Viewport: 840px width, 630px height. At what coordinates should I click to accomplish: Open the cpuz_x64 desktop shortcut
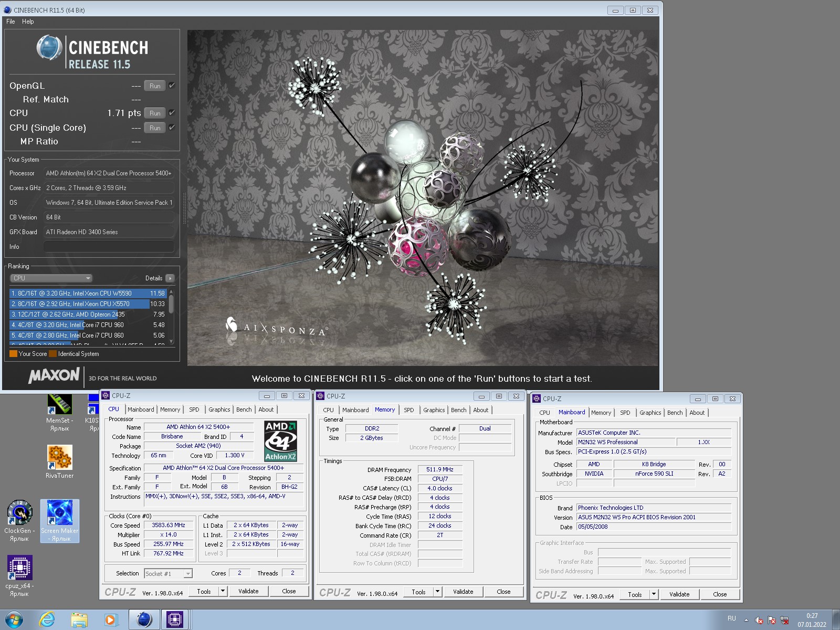point(19,576)
